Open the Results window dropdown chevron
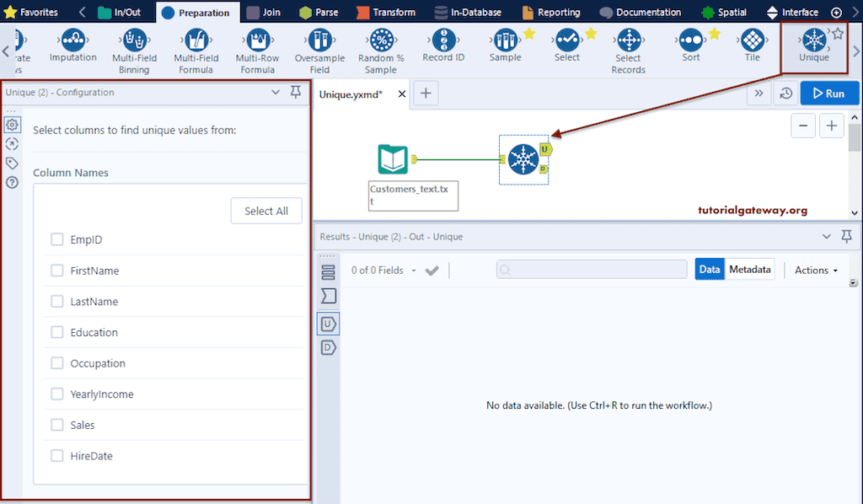This screenshot has height=504, width=863. pyautogui.click(x=826, y=237)
